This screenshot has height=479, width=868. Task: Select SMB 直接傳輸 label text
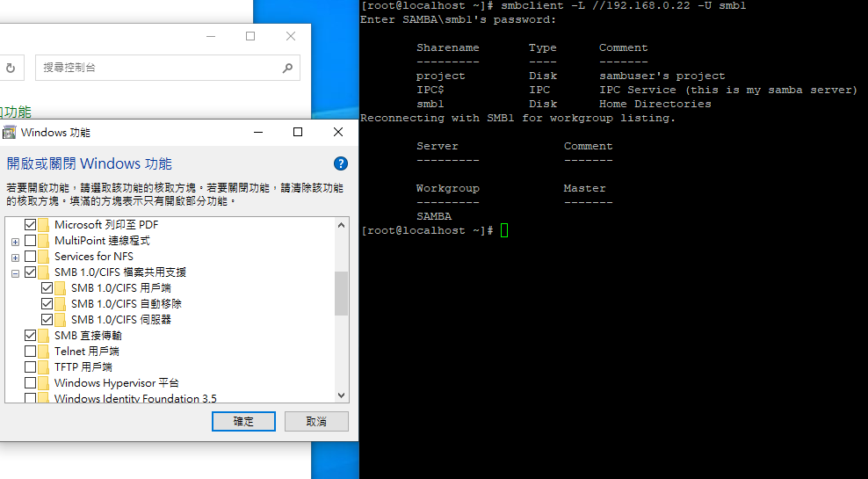[x=88, y=335]
